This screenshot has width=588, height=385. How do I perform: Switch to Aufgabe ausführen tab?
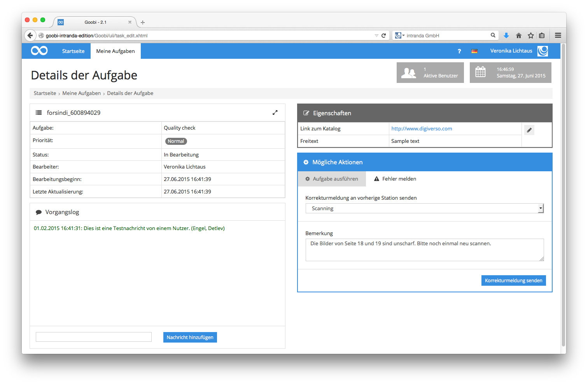coord(332,179)
